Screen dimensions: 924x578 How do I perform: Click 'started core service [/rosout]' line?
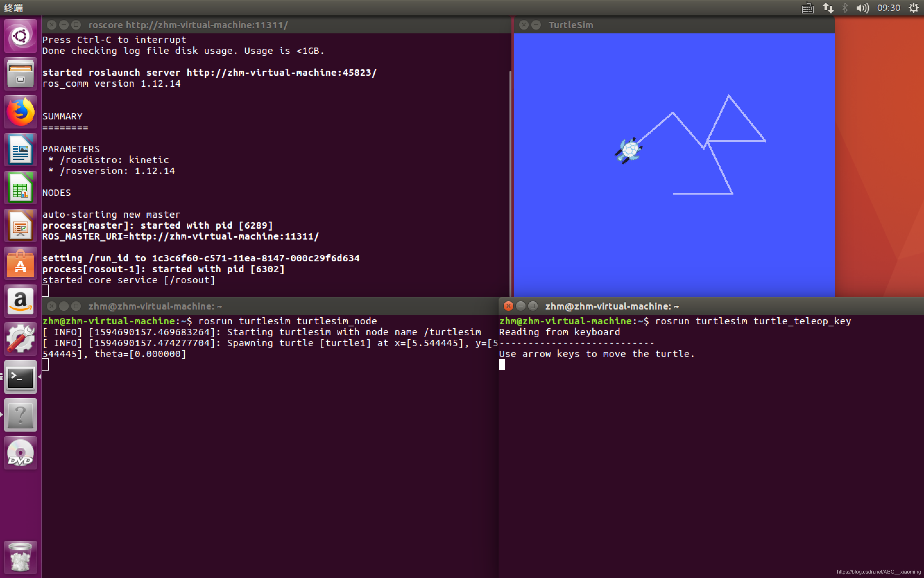[x=129, y=280]
